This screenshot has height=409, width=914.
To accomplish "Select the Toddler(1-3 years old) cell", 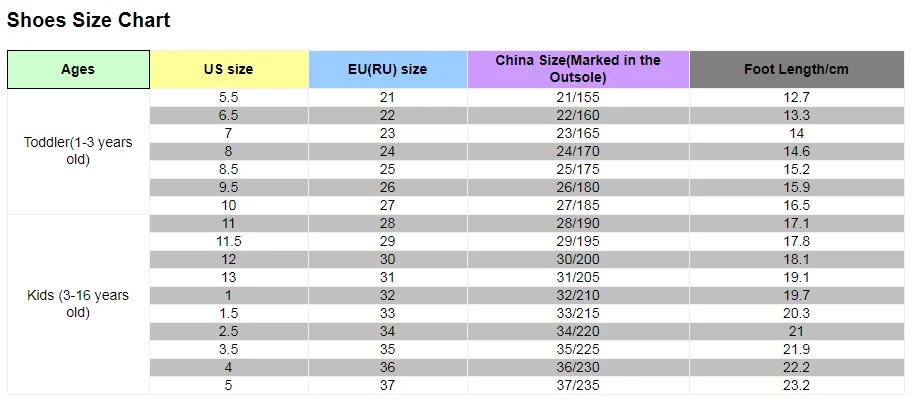I will [x=78, y=151].
